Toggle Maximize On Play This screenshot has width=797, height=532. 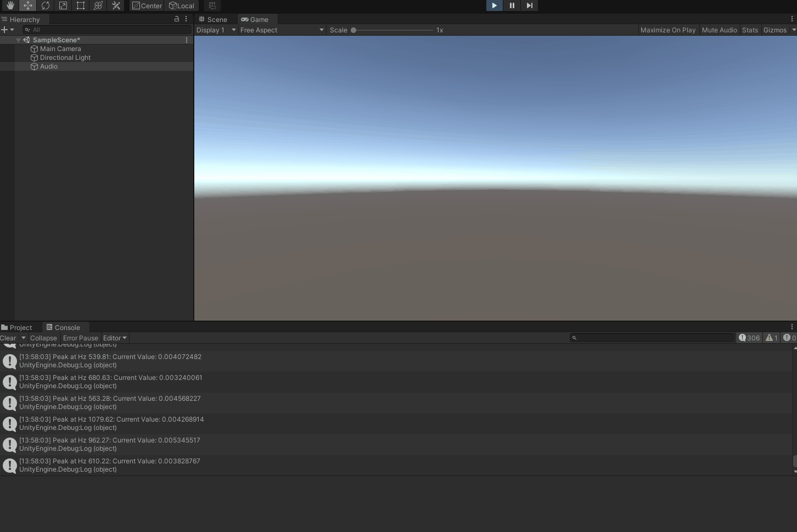[x=668, y=30]
